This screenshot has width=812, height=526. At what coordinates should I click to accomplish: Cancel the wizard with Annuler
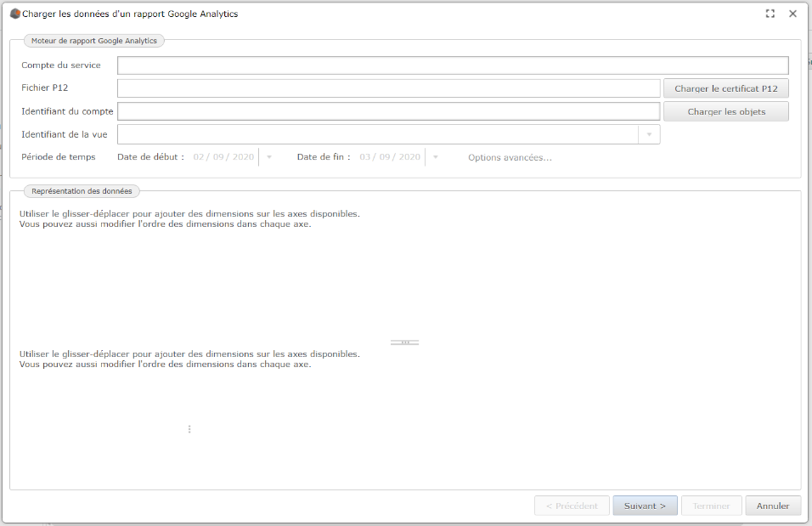(773, 506)
